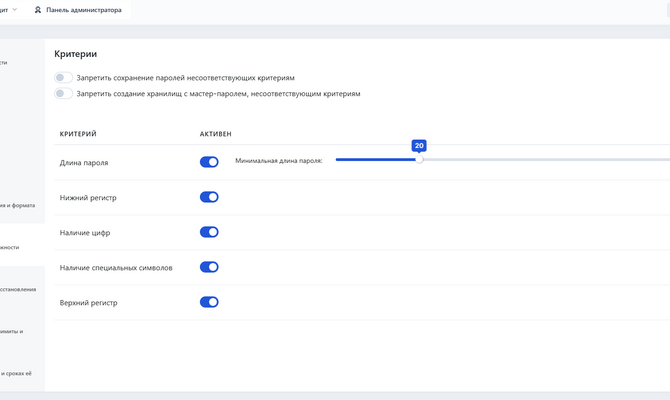
Task: Disable "Наличие специальных символов" toggle
Action: point(209,267)
